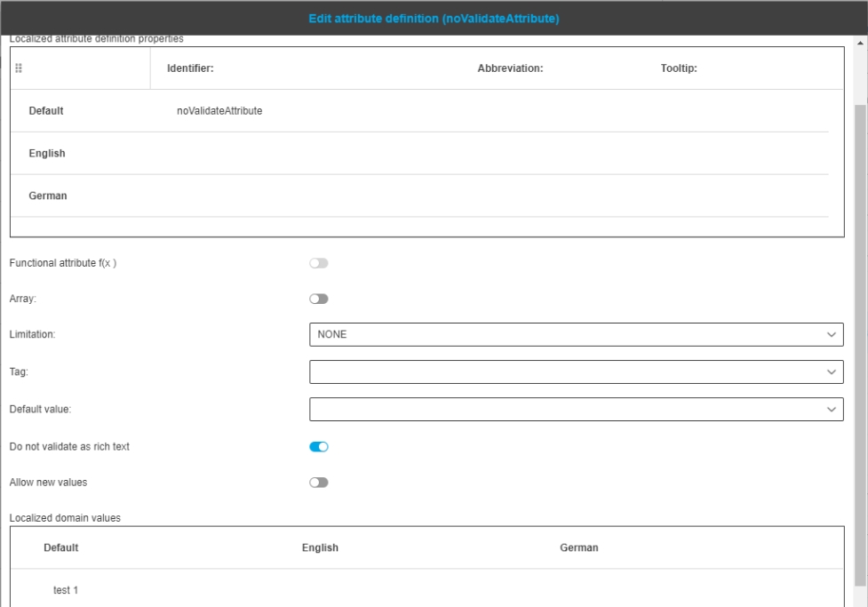Enable the Array toggle
This screenshot has height=607, width=868.
318,299
